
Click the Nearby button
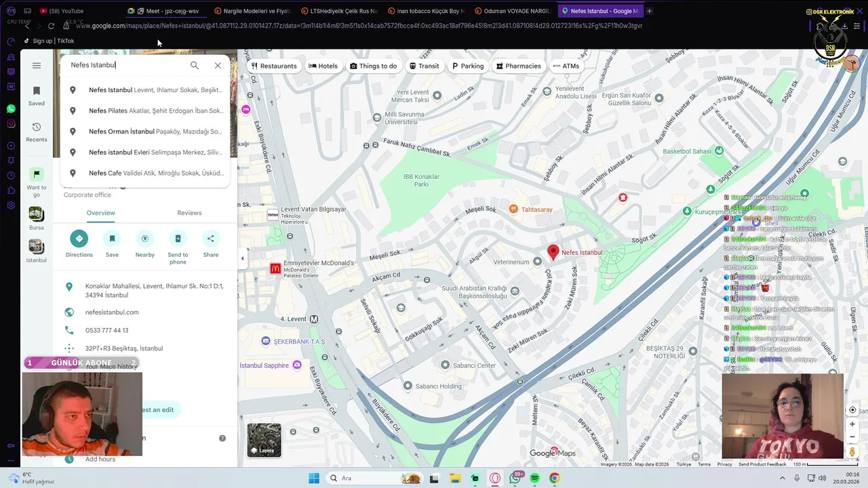(144, 244)
